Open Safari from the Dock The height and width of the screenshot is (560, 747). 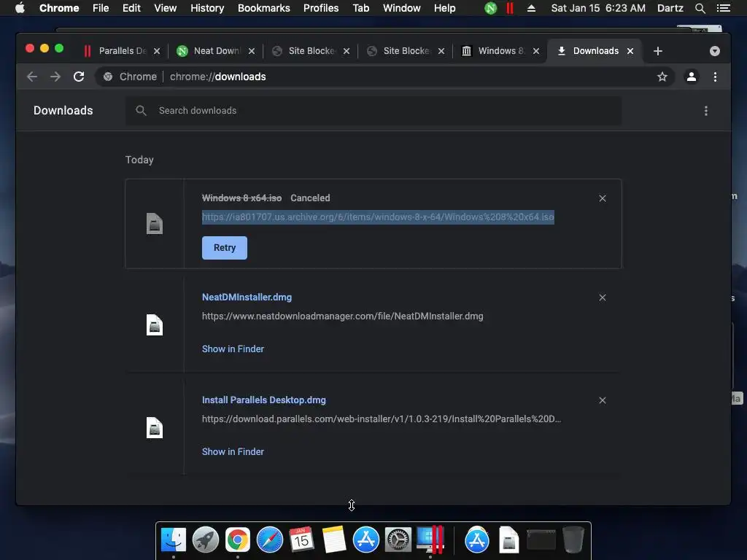point(270,540)
